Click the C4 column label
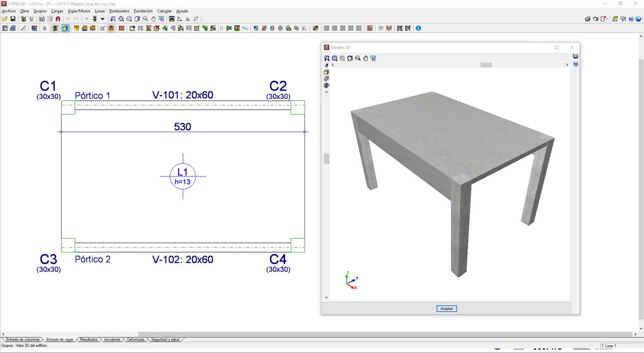644x353 pixels. coord(278,260)
